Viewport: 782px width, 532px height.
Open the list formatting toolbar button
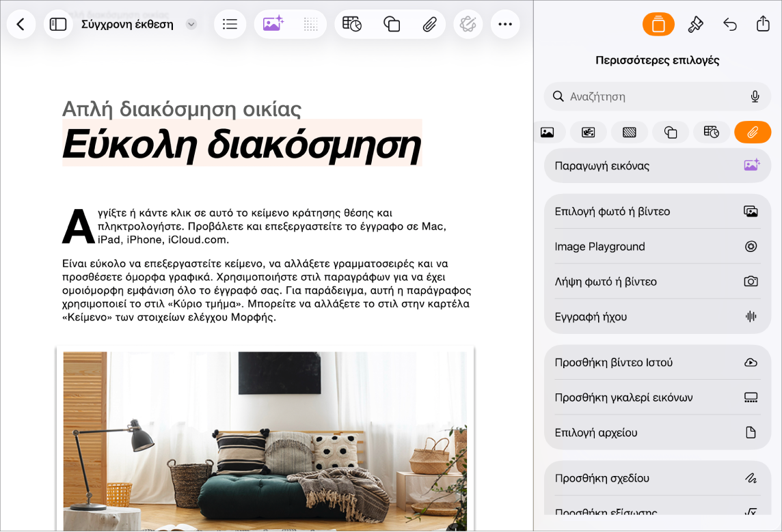(x=230, y=24)
